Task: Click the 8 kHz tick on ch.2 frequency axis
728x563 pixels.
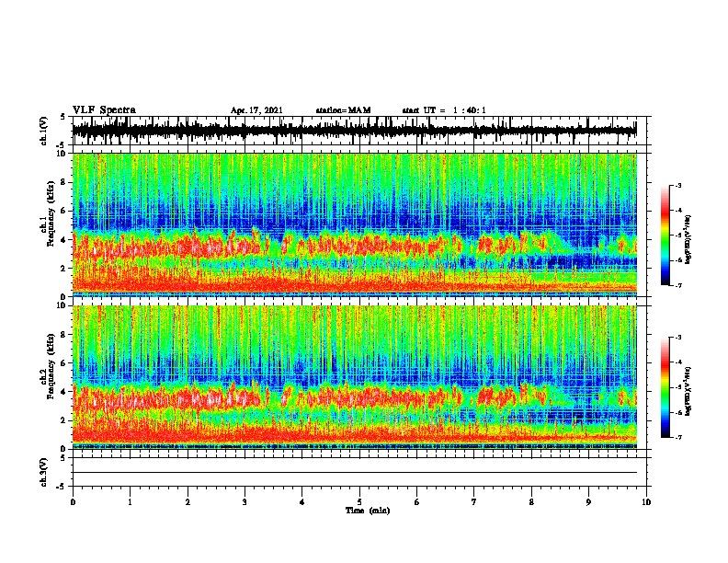Action: pyautogui.click(x=63, y=335)
